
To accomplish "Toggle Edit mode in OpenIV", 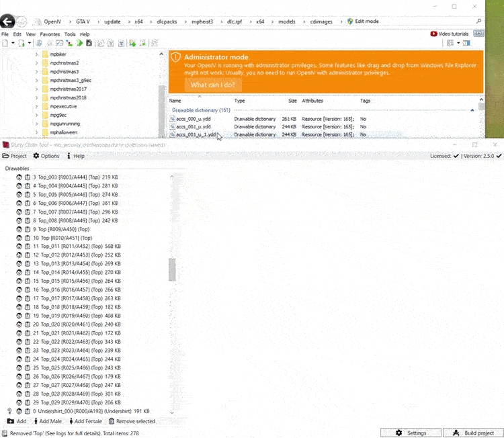I will point(363,21).
